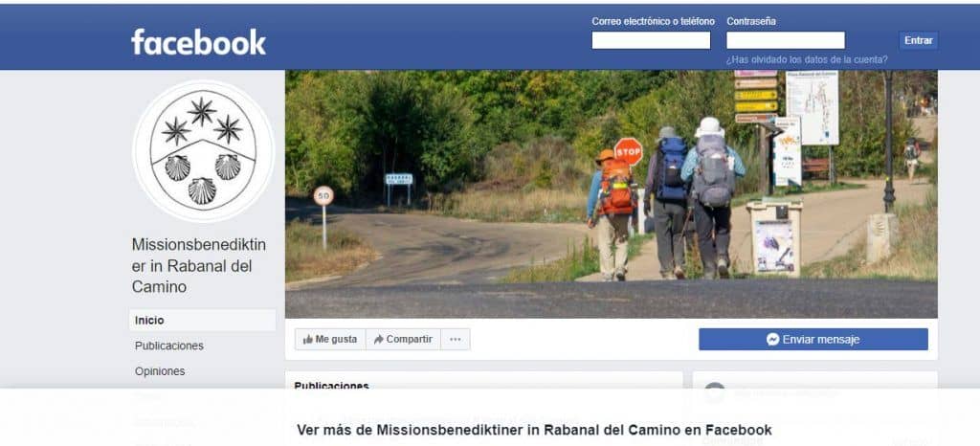
Task: Click the Publicaciones section heading
Action: (331, 386)
